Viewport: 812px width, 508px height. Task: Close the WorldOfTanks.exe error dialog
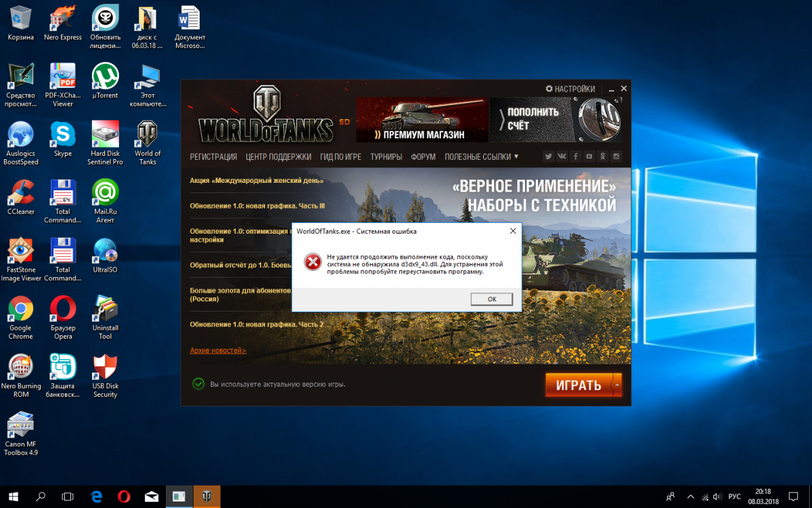coord(513,231)
